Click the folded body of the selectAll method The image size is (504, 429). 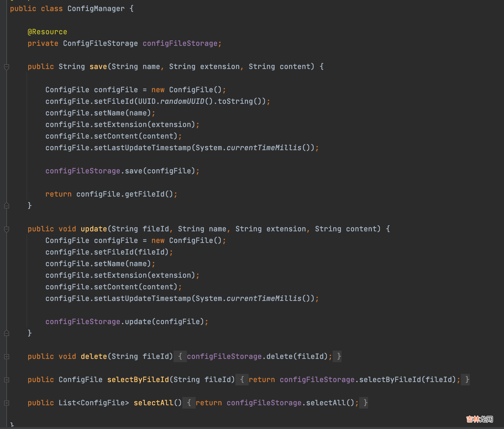click(x=275, y=403)
